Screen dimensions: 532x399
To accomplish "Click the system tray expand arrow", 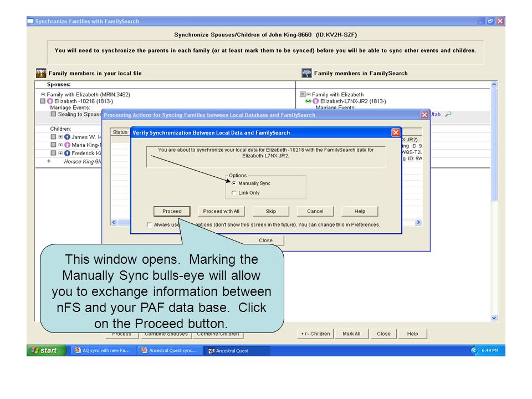I will click(x=474, y=350).
